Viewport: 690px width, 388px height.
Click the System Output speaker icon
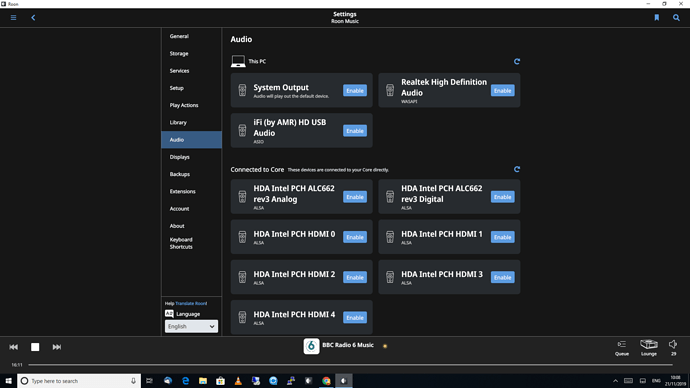[242, 90]
